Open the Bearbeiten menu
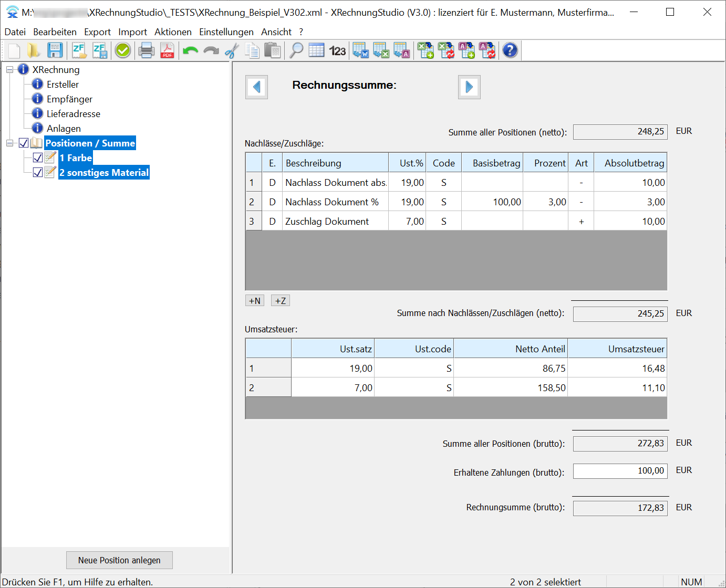This screenshot has height=588, width=726. [x=55, y=32]
